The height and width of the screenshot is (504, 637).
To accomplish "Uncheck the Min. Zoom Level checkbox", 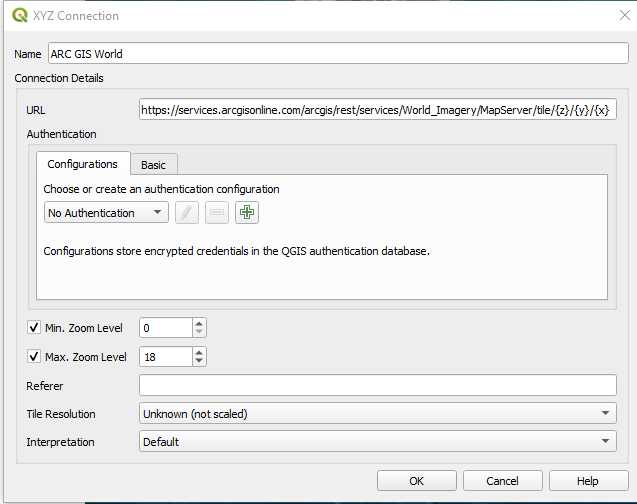I will [x=34, y=328].
